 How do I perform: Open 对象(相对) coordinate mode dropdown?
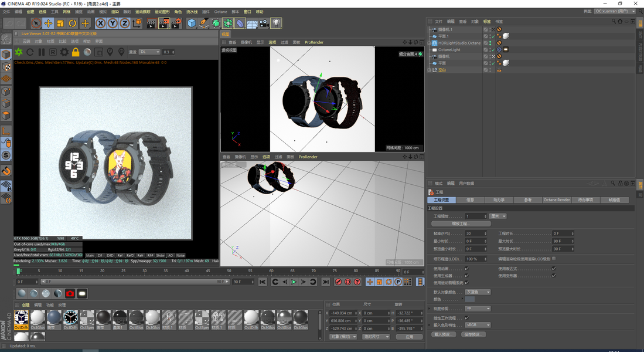coord(343,336)
